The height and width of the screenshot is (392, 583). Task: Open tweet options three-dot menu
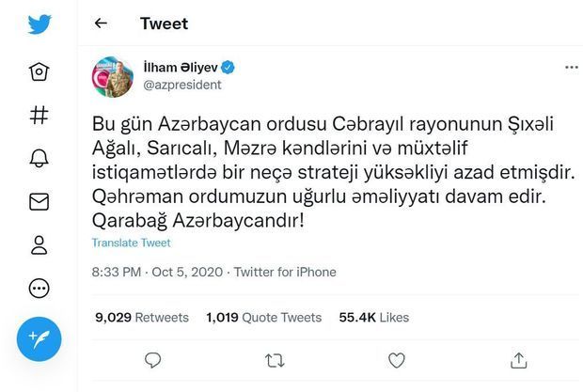[572, 68]
